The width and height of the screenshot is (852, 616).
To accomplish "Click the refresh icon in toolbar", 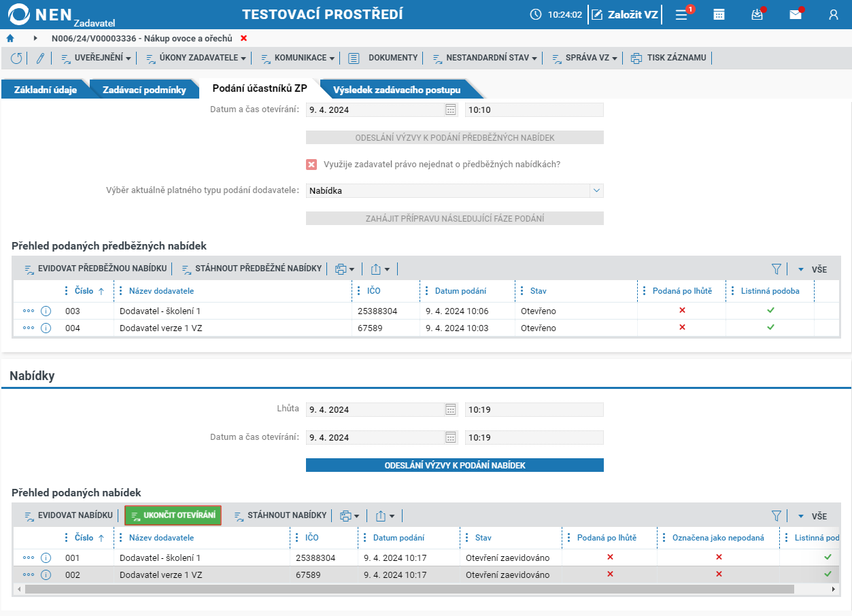I will 16,58.
